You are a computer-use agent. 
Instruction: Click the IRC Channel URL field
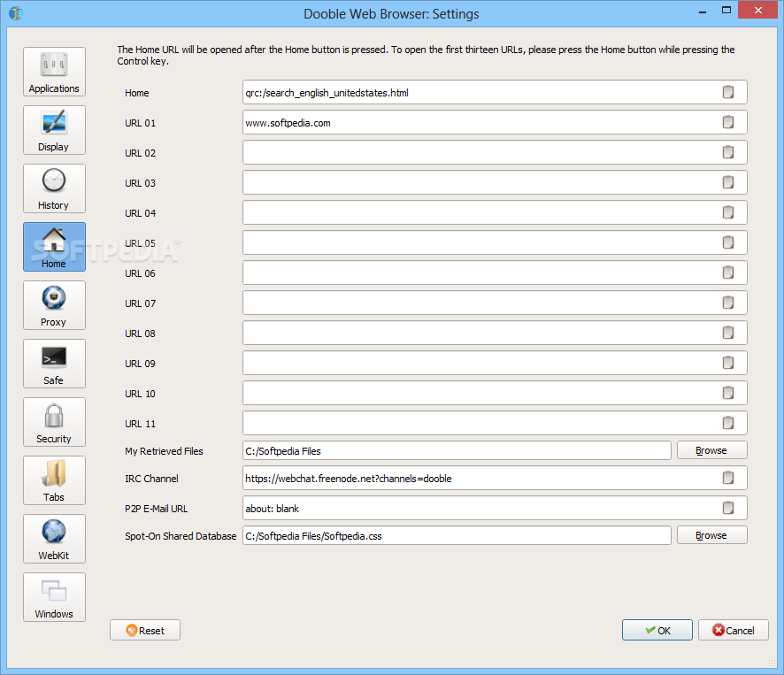pos(495,478)
